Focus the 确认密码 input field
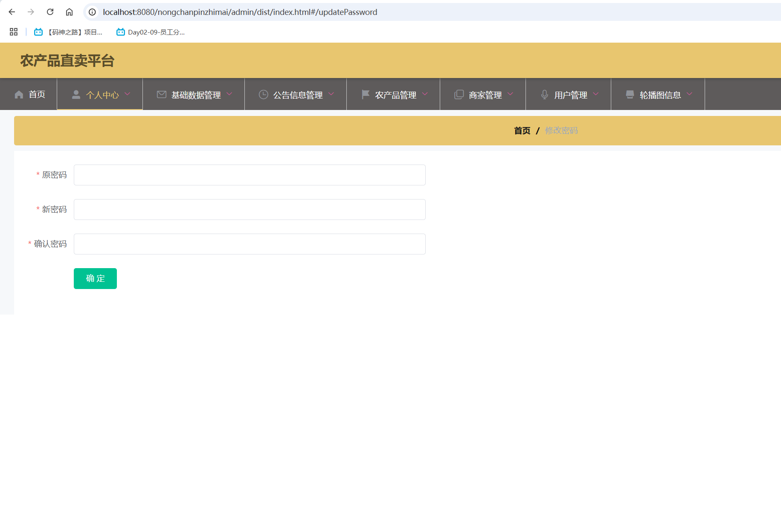781x532 pixels. 250,244
